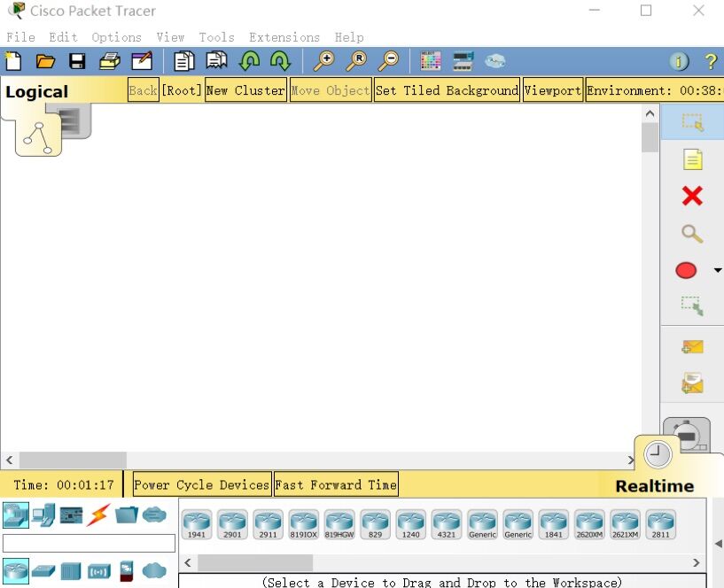Launch the Activity Wizard icon
This screenshot has width=724, height=588.
tap(142, 61)
